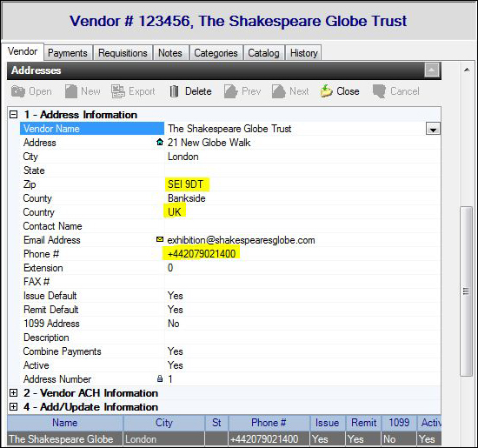The height and width of the screenshot is (448, 478).
Task: Expand section 4 - Add/Update Information
Action: (13, 407)
